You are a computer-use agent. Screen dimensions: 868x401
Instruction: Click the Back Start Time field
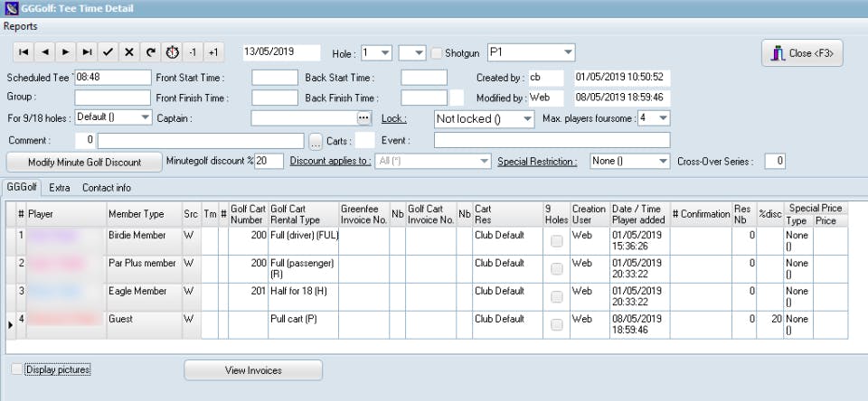(x=423, y=78)
